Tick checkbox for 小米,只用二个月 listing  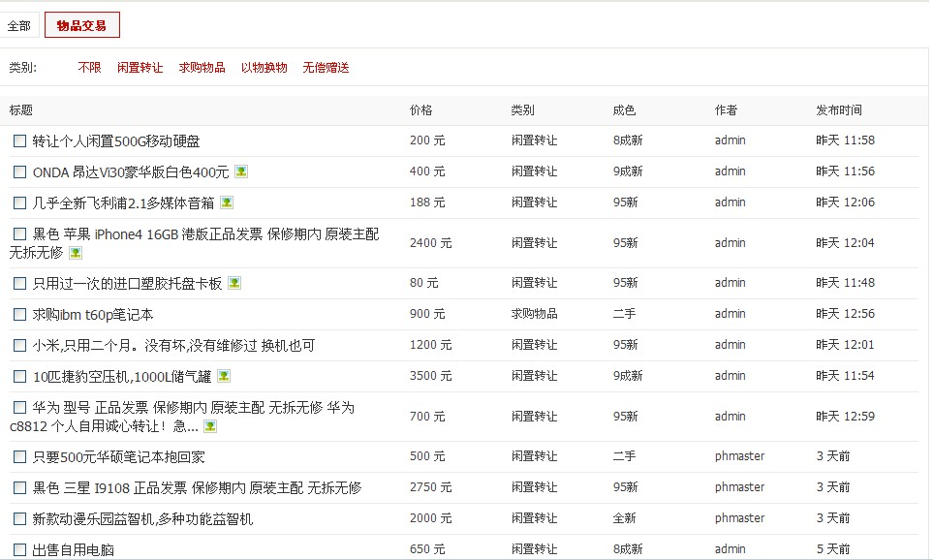click(19, 345)
